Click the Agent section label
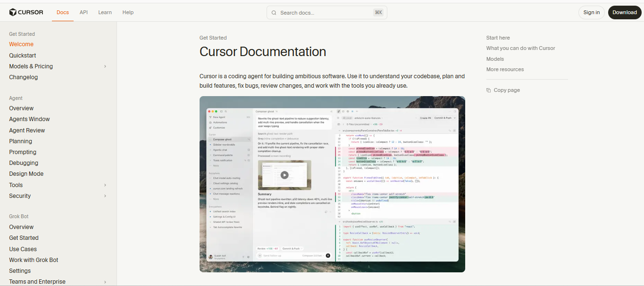Screen dimensions: 644x286 16,98
